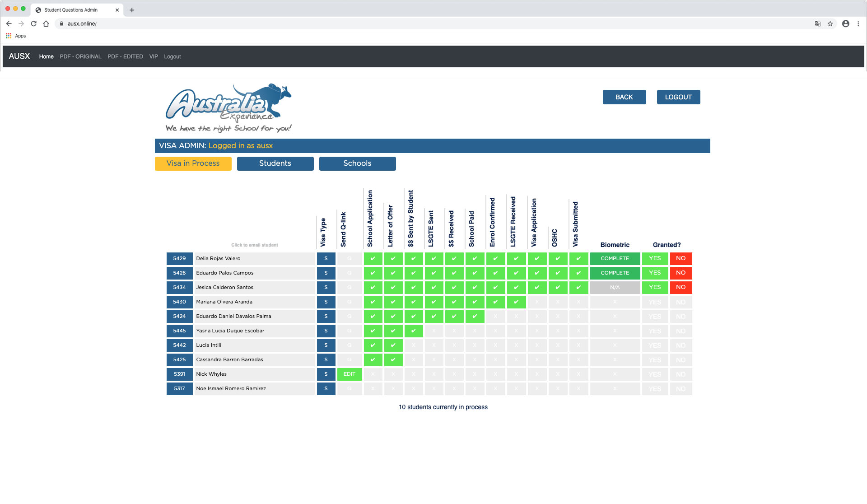The width and height of the screenshot is (867, 504).
Task: Switch to the Schools tab
Action: click(x=357, y=163)
